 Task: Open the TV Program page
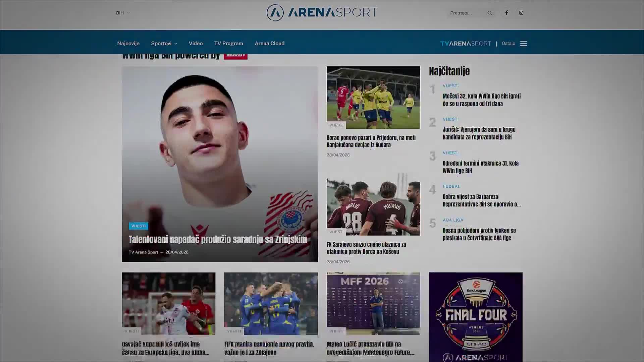pos(229,44)
